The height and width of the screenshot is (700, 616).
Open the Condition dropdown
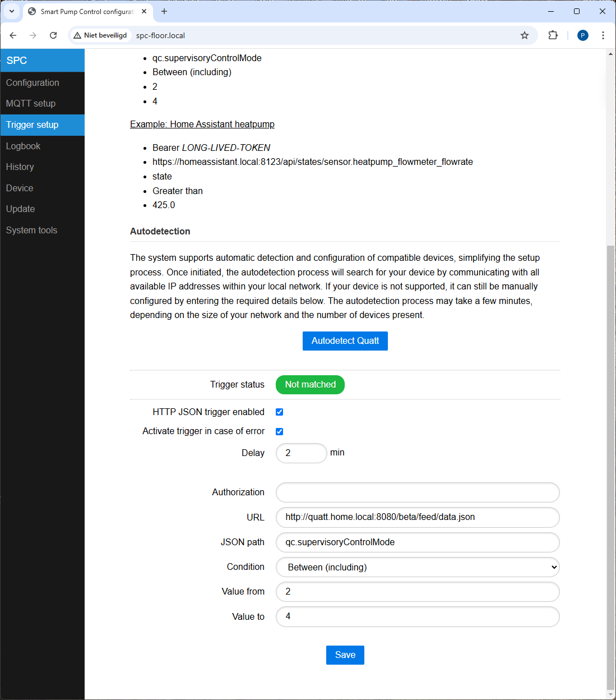point(418,567)
